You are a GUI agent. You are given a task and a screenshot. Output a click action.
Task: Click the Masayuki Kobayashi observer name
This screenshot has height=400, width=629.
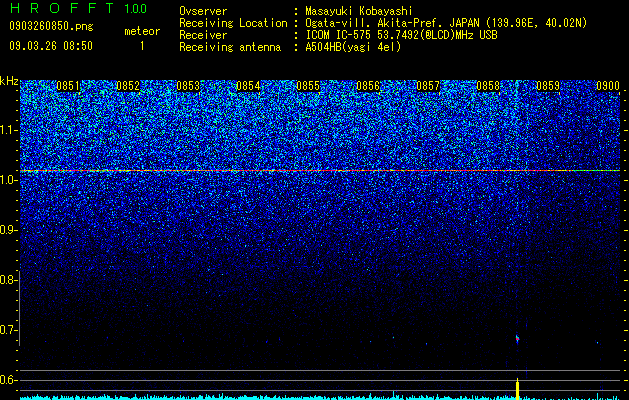359,11
